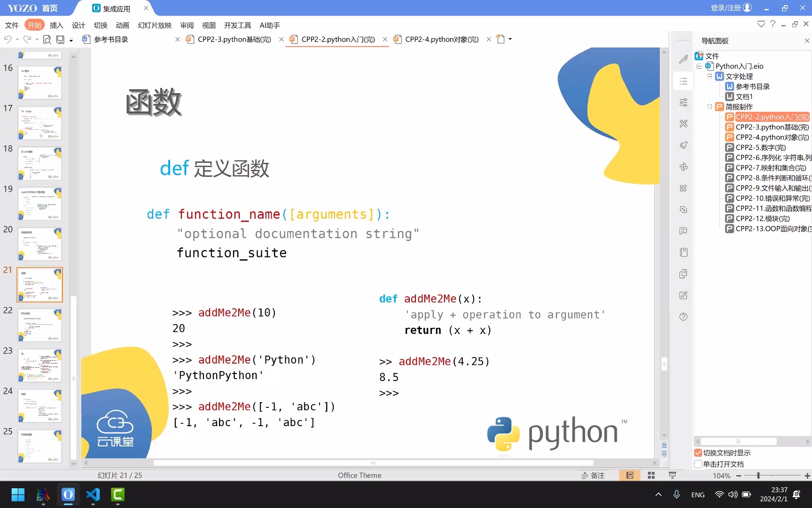Open the pencil edit tool in right sidebar

pos(683,59)
